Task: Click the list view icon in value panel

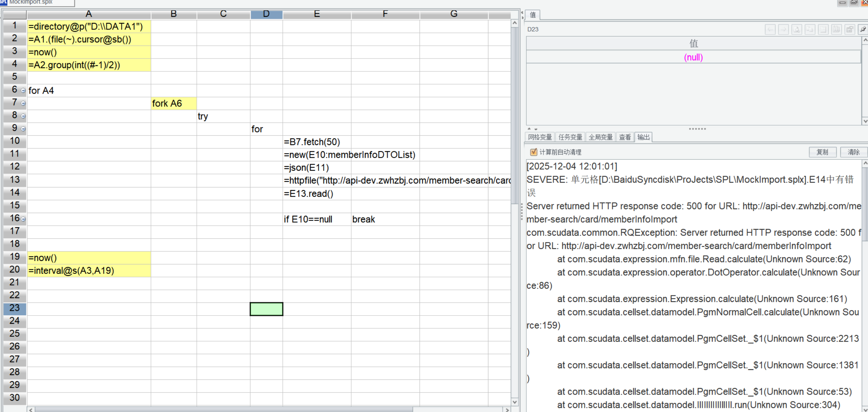Action: (x=823, y=30)
